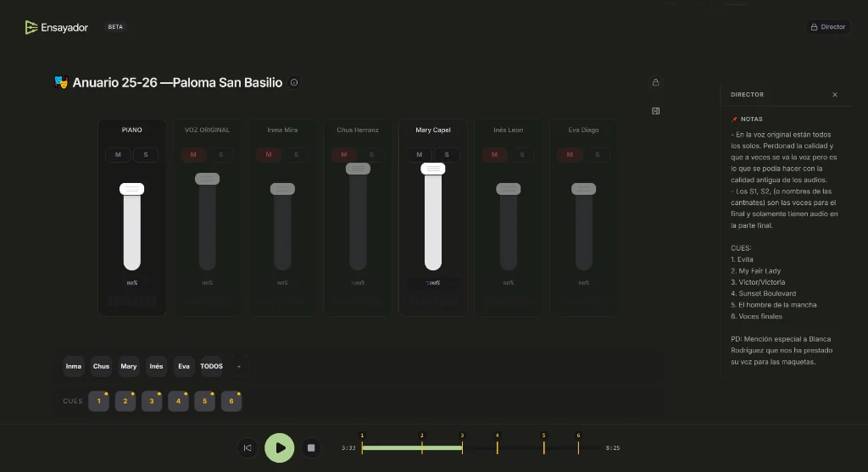The width and height of the screenshot is (868, 472).
Task: Click the project title Anuario 25-26
Action: (177, 82)
